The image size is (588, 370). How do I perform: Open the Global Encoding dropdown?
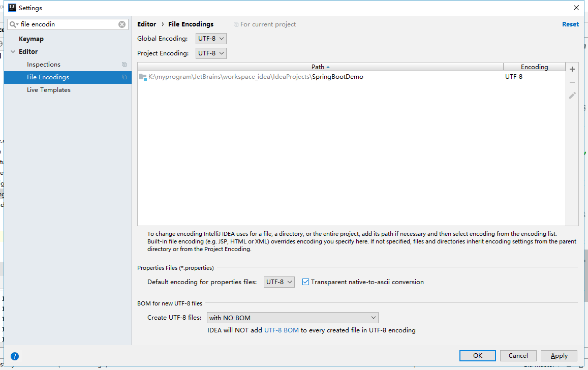tap(211, 39)
